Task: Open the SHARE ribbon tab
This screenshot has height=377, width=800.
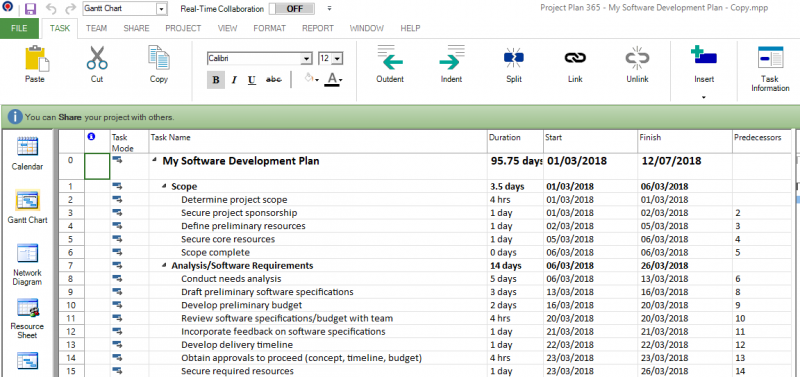Action: click(x=136, y=29)
